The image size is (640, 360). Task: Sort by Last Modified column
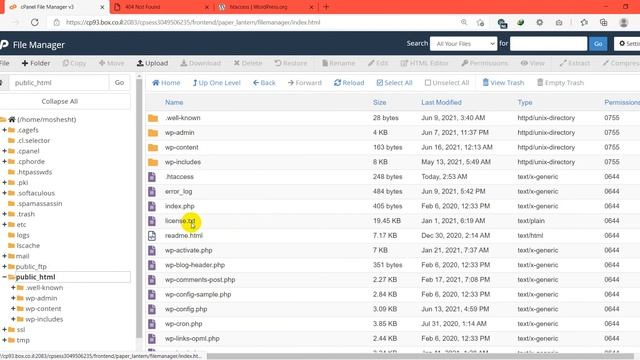(x=441, y=102)
